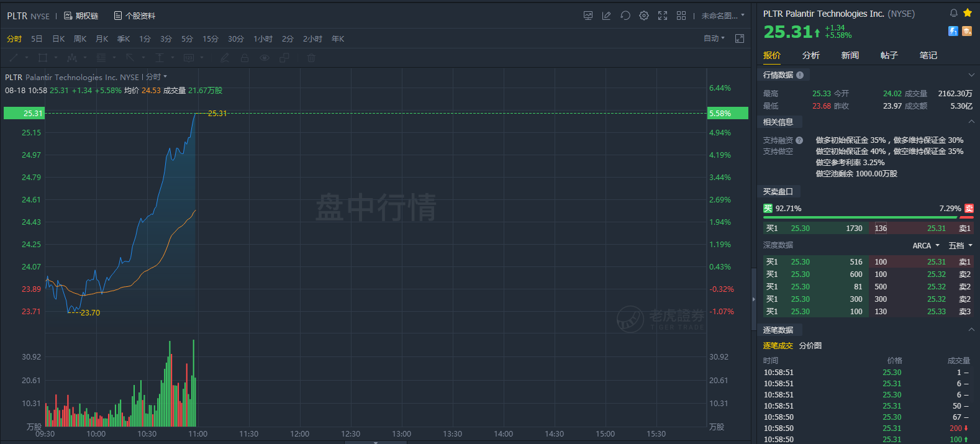Click the green 买 indicator at 92.71%

tap(768, 209)
